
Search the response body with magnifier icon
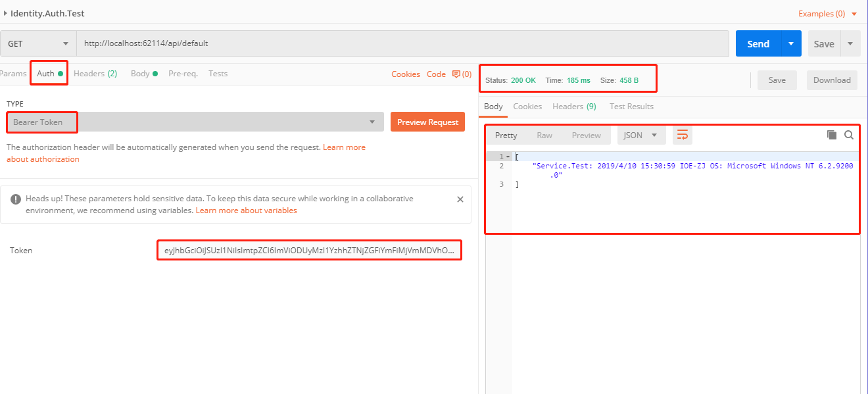849,135
